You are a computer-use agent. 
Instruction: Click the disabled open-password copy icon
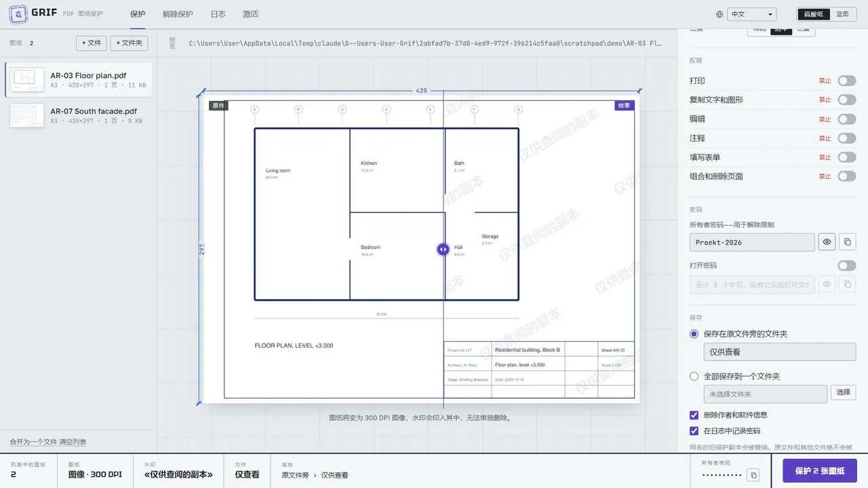[x=848, y=284]
